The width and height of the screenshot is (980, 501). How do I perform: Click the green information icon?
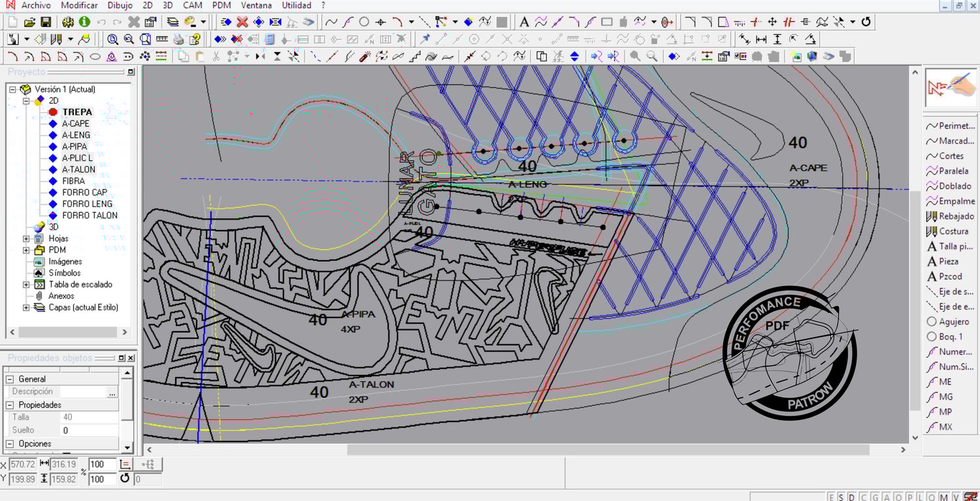click(85, 22)
